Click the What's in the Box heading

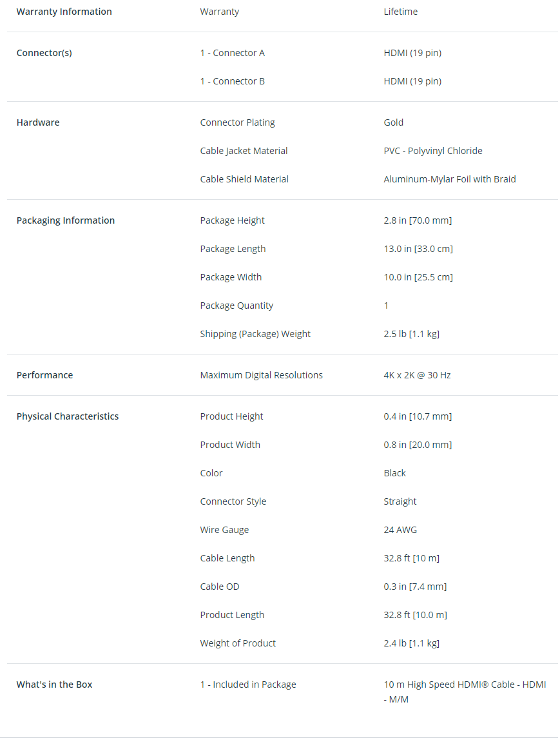pyautogui.click(x=54, y=685)
